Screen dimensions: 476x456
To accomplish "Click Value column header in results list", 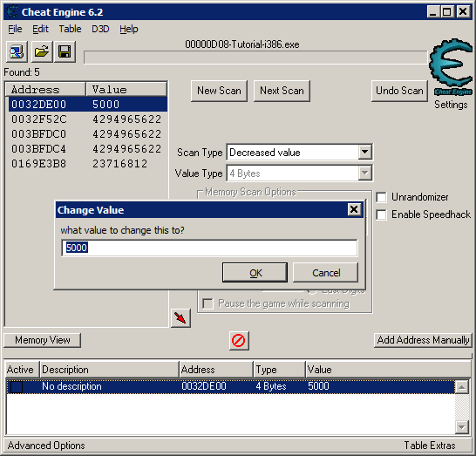I will click(x=126, y=90).
